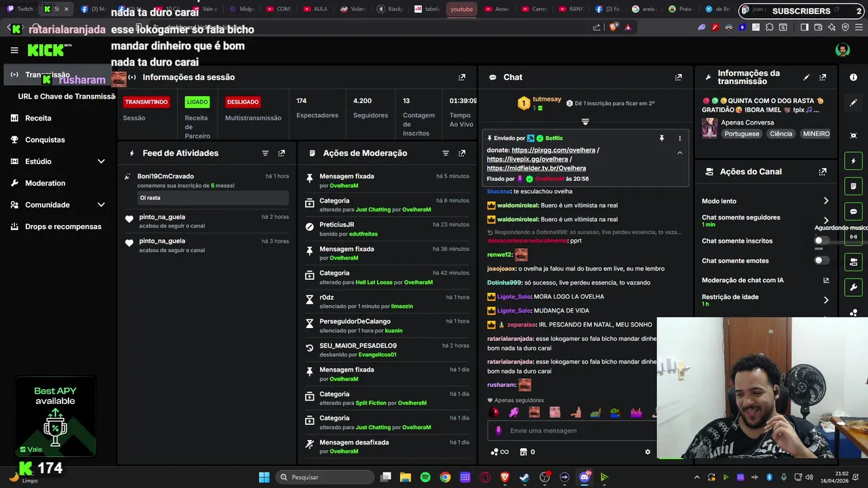The image size is (868, 488).
Task: Switch to the Twitch browser tab
Action: pos(20,9)
